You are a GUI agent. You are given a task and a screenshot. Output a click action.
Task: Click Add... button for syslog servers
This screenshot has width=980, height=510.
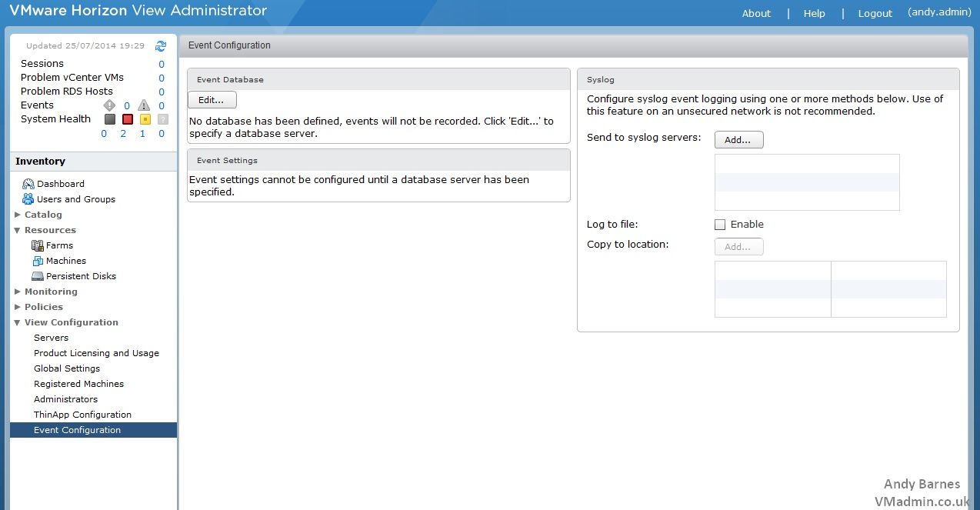coord(739,140)
